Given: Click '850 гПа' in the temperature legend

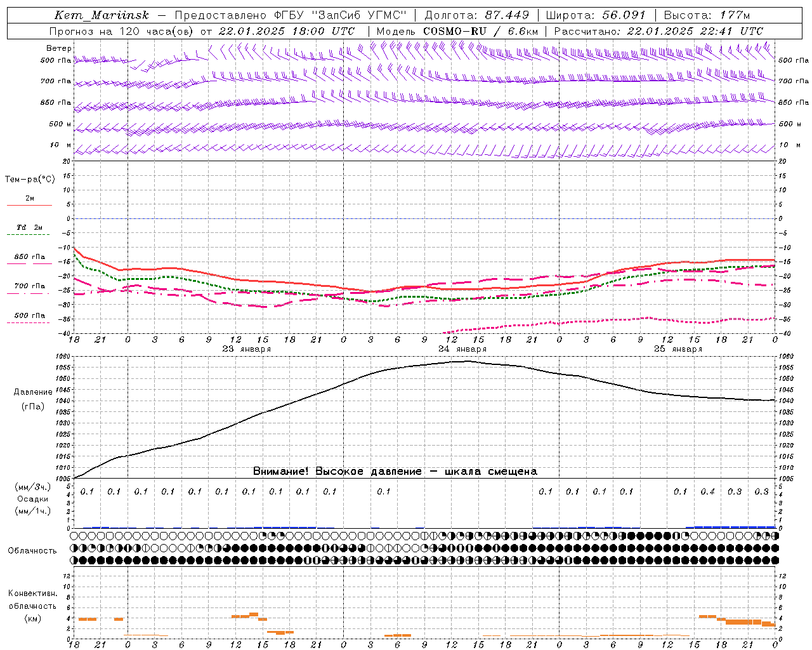Looking at the screenshot, I should [30, 257].
